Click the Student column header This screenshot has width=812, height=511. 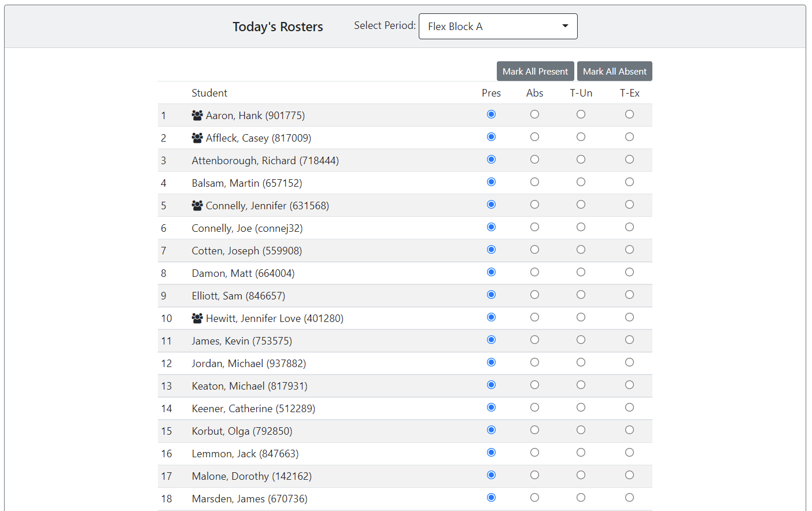tap(209, 92)
